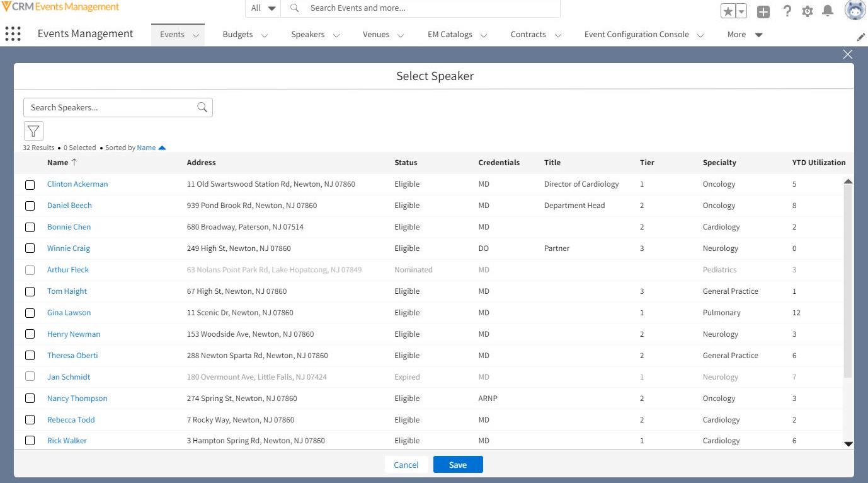Tick the checkbox beside Rebecca Todd

tap(30, 421)
